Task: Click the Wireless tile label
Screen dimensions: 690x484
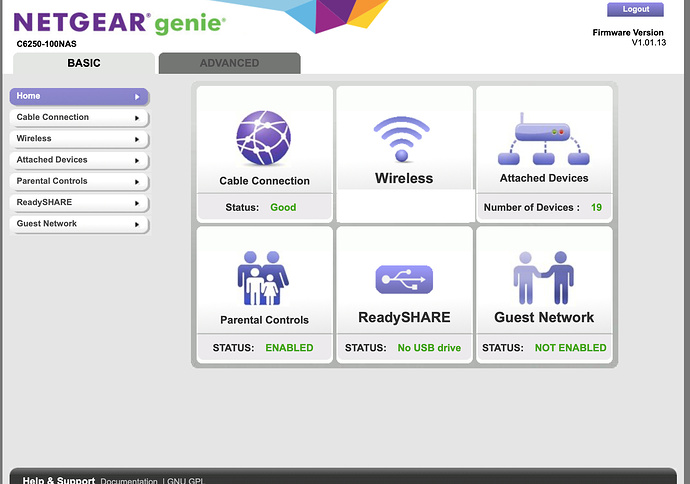Action: click(x=404, y=178)
